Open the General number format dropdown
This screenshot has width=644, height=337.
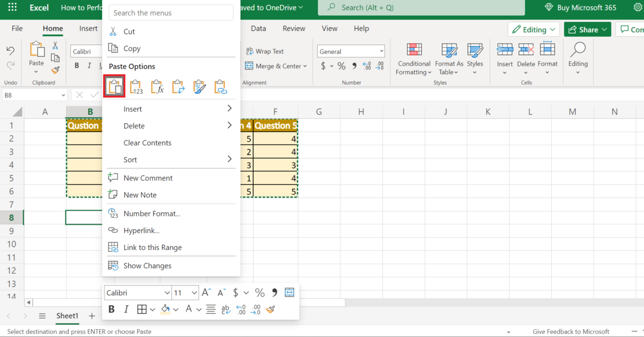(x=351, y=51)
